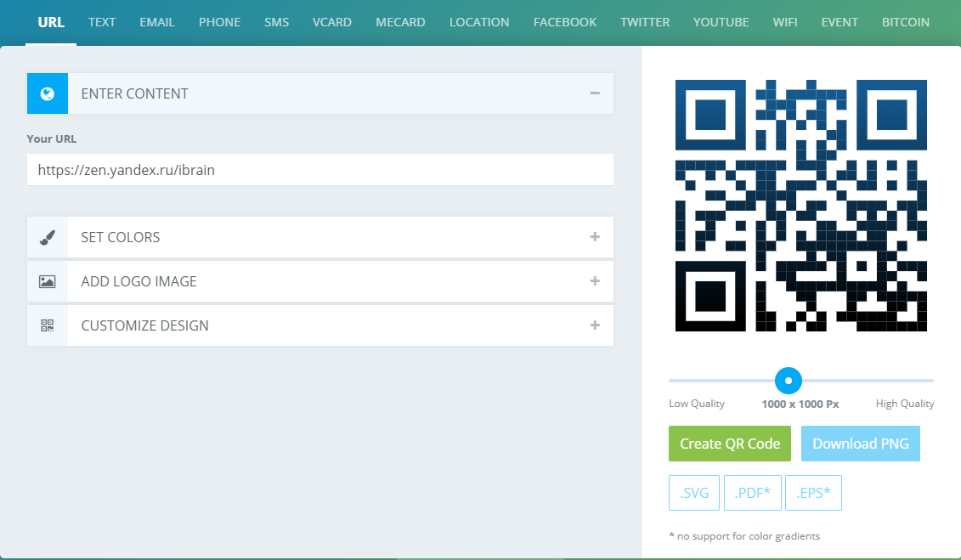Click the globe icon beside Enter Content
This screenshot has width=961, height=560.
coord(48,93)
